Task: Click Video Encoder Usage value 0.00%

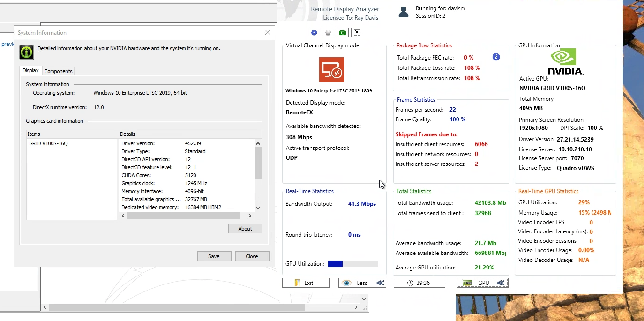Action: (x=586, y=250)
